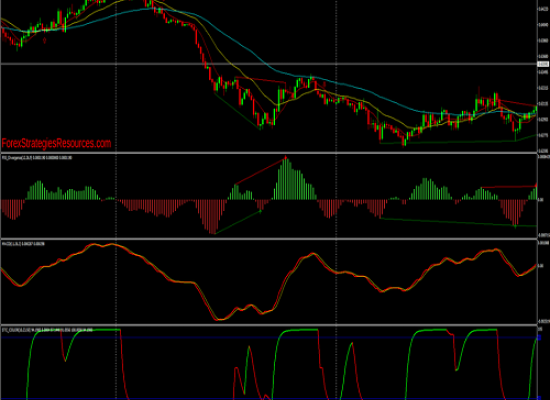The width and height of the screenshot is (550, 400).
Task: Select the second vertical dotted period separator
Action: pyautogui.click(x=336, y=200)
